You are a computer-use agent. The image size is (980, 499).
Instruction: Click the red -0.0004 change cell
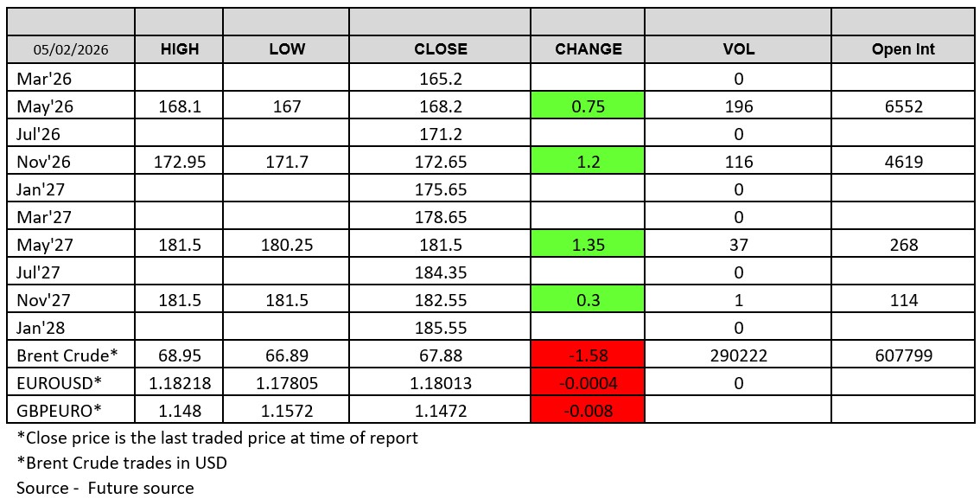tap(588, 383)
